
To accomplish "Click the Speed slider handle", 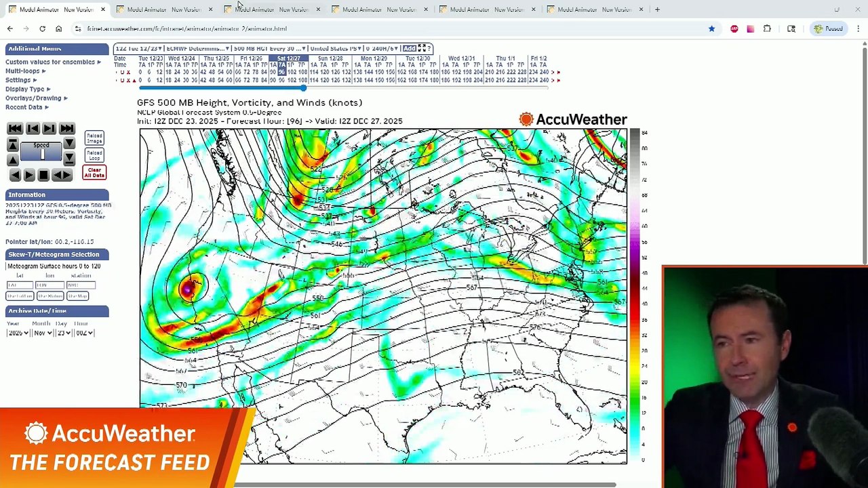I will tap(42, 155).
